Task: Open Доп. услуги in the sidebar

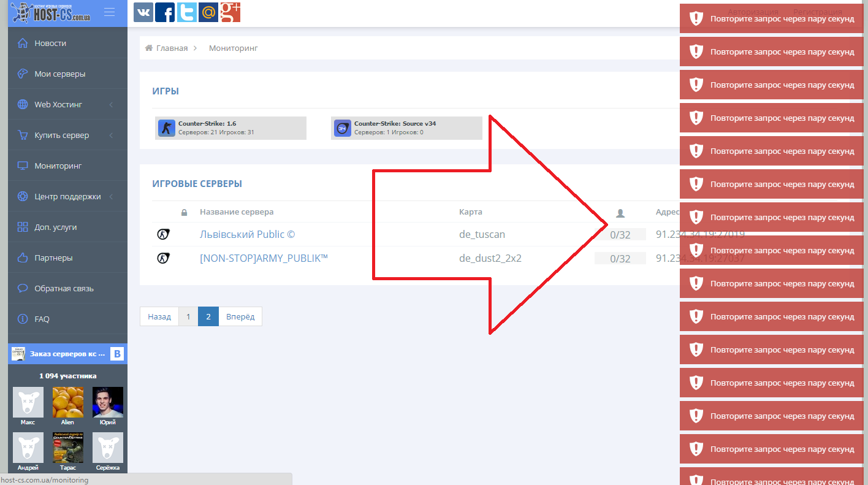Action: pos(67,227)
